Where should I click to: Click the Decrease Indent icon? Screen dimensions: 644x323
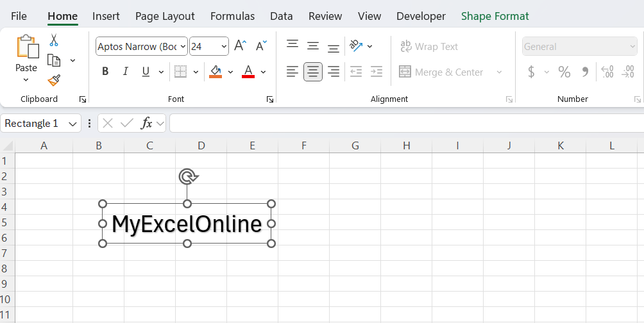(x=356, y=72)
